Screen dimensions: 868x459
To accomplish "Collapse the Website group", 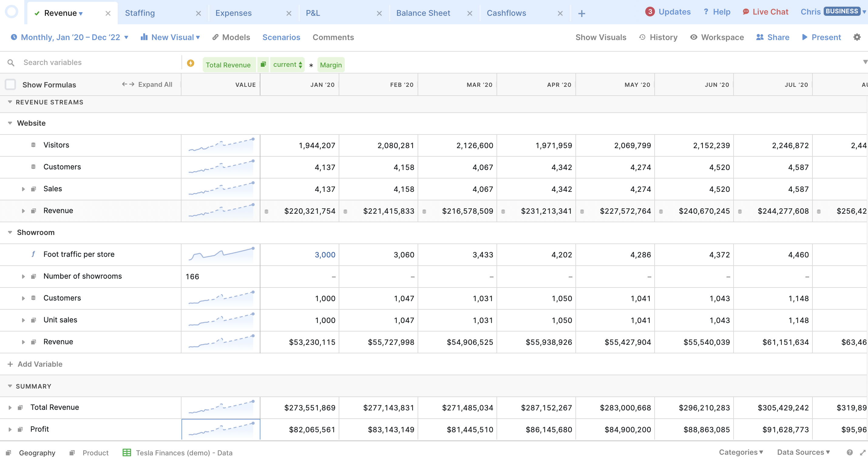I will click(x=10, y=123).
